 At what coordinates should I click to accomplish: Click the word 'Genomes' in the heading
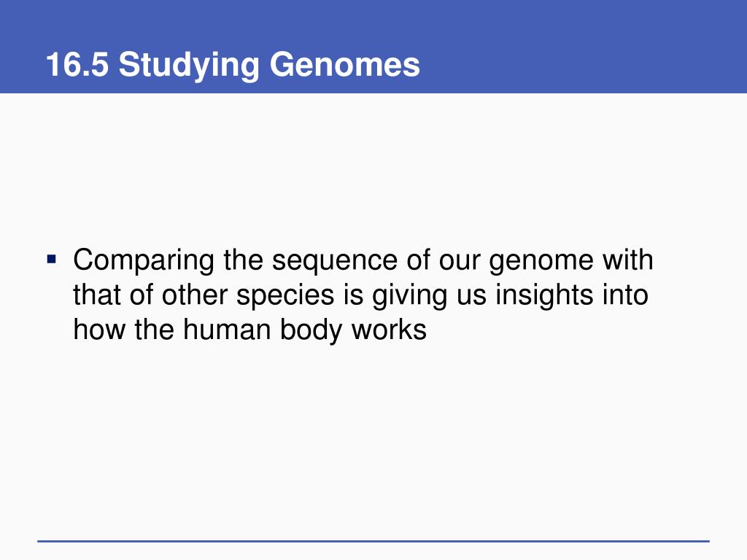tap(345, 65)
